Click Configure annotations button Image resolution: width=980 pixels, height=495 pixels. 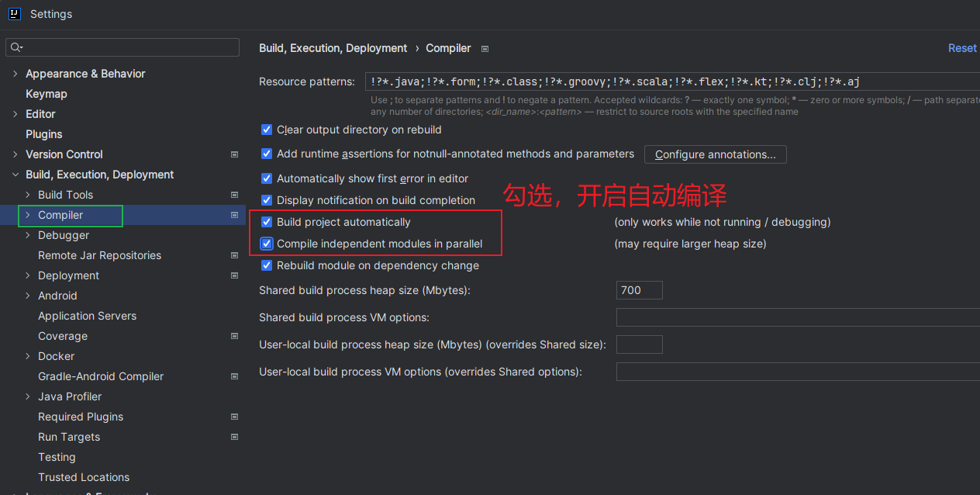tap(715, 154)
